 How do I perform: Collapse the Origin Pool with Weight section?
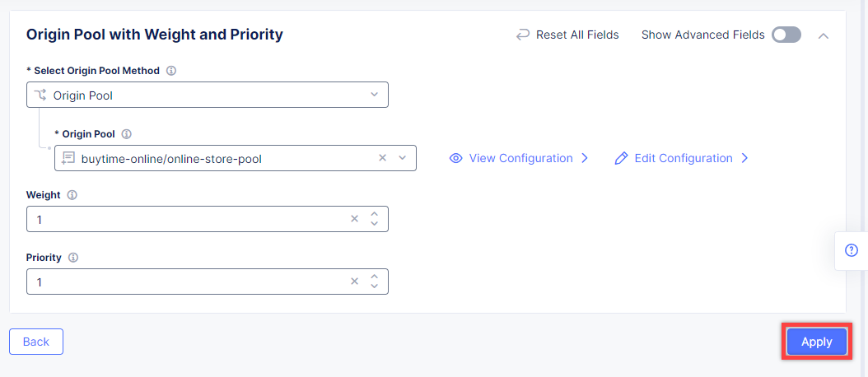[824, 35]
